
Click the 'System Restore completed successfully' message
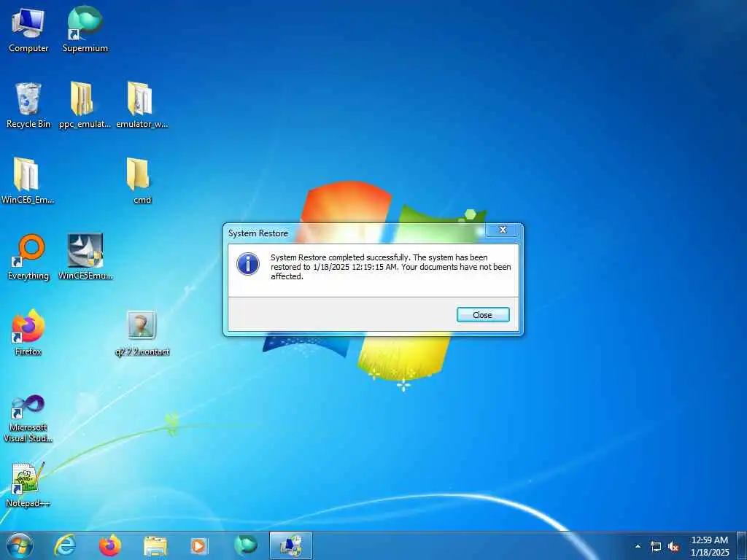(391, 267)
